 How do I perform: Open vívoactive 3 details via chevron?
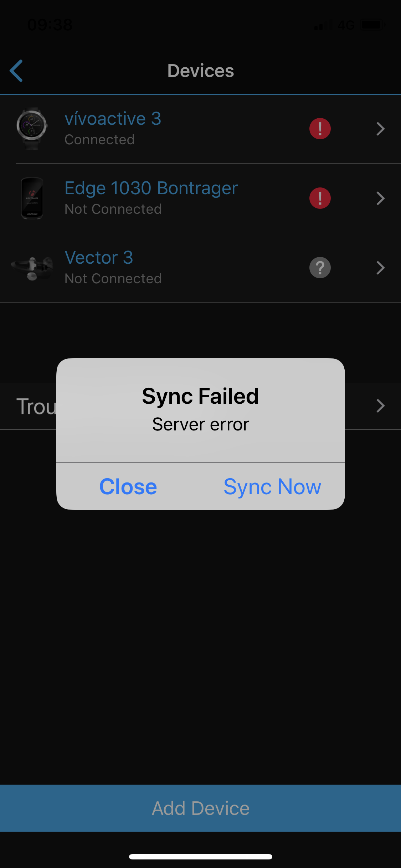[x=380, y=129]
